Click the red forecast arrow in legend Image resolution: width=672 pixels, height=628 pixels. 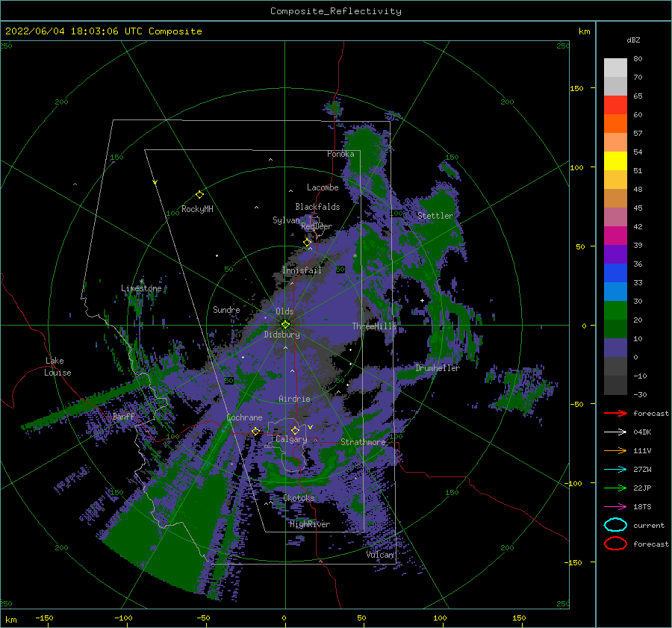(615, 413)
